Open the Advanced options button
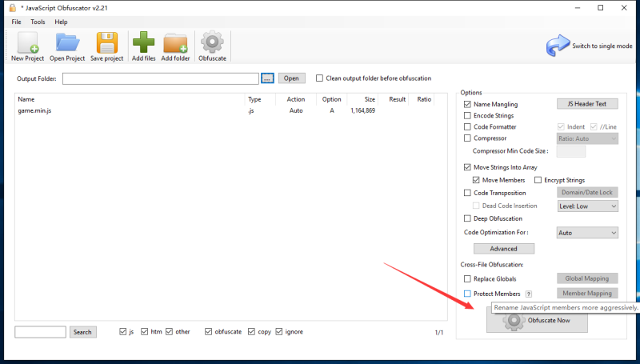640x364 pixels. (503, 249)
